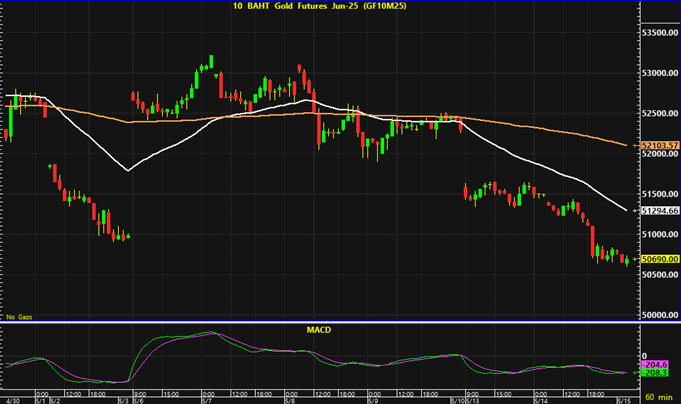Click the No Gaps label
Image resolution: width=681 pixels, height=404 pixels.
(17, 316)
